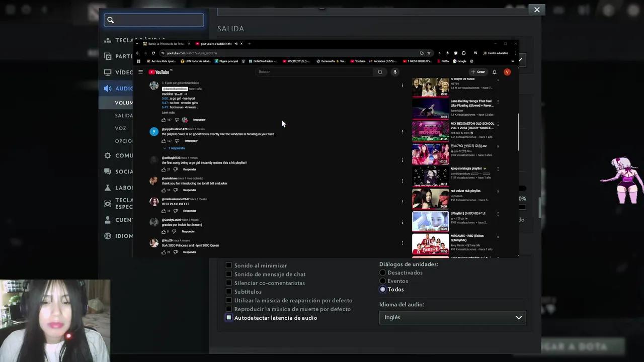Open 'red velvet r&b playlist' video thumbnail
This screenshot has width=644, height=362.
pos(430,199)
